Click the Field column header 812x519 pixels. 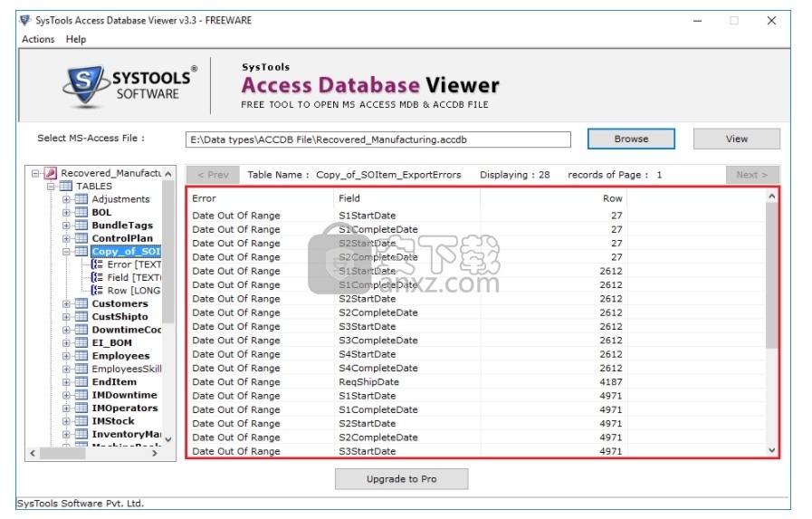pyautogui.click(x=407, y=198)
